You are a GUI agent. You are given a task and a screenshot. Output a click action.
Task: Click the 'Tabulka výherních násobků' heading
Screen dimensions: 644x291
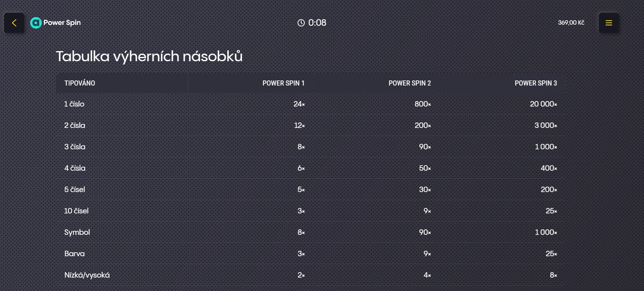click(149, 57)
